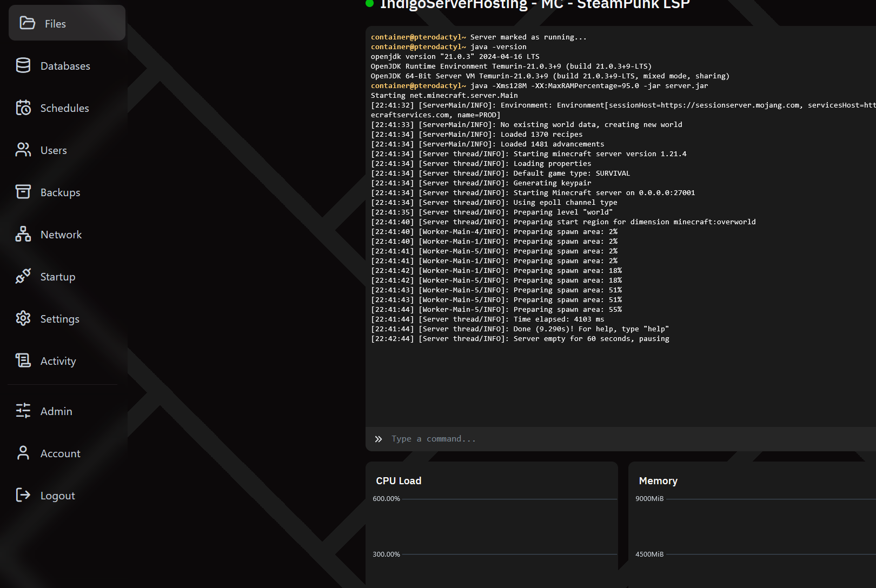Click the 300.00% CPU axis label
Image resolution: width=876 pixels, height=588 pixels.
[x=386, y=554]
